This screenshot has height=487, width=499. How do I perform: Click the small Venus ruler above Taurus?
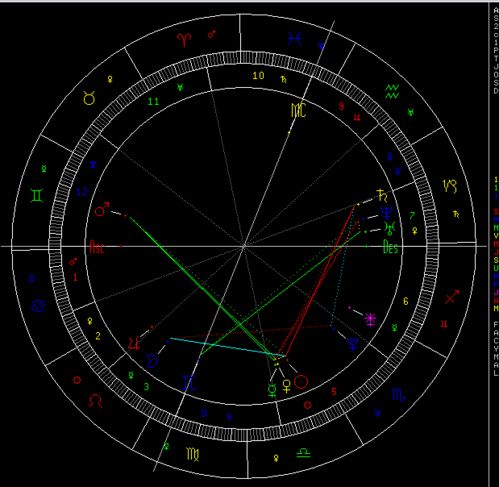(110, 79)
